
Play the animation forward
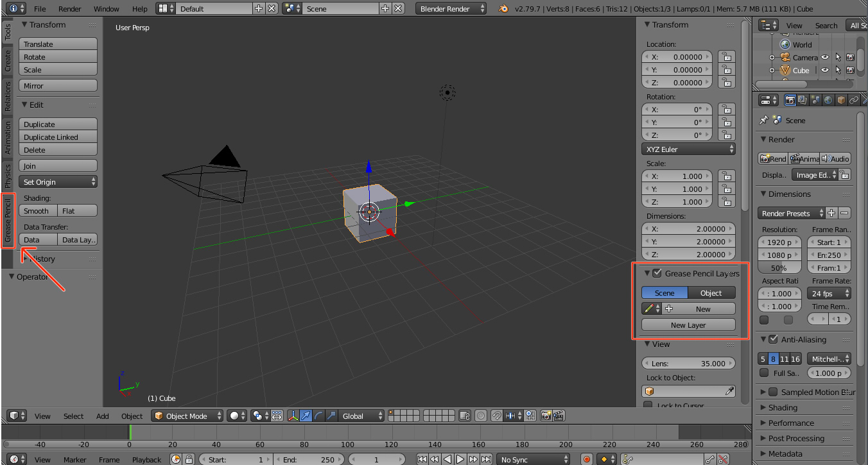tap(460, 459)
